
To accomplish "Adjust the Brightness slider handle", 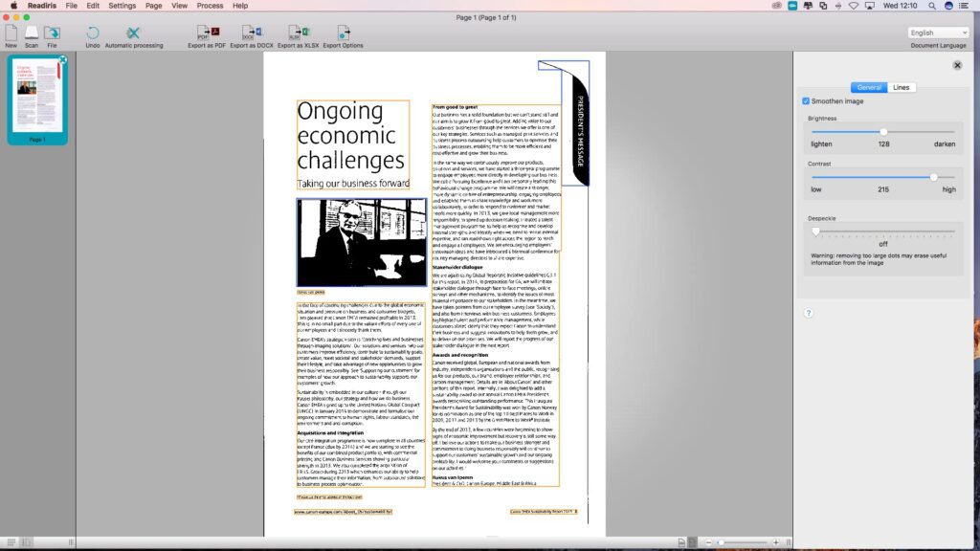I will [x=883, y=132].
